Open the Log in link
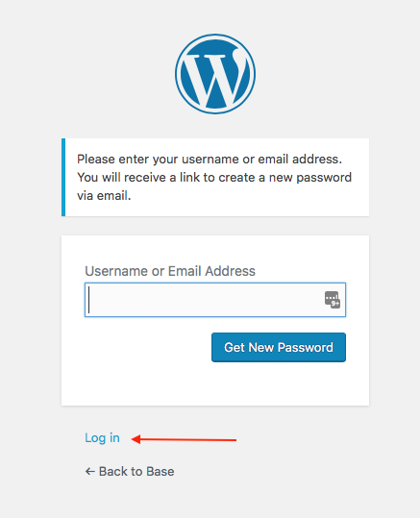420x518 pixels. (x=102, y=438)
